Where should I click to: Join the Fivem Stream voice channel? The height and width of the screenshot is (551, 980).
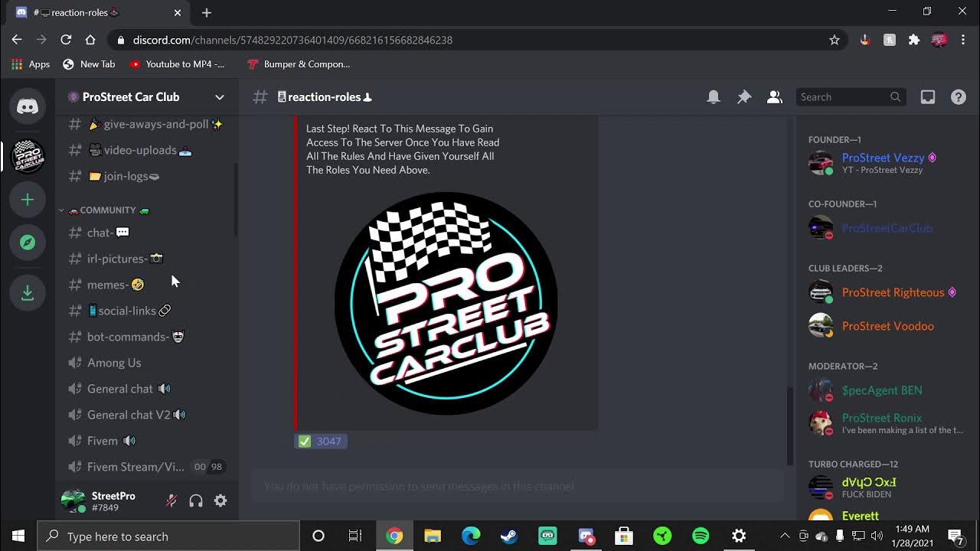click(146, 467)
